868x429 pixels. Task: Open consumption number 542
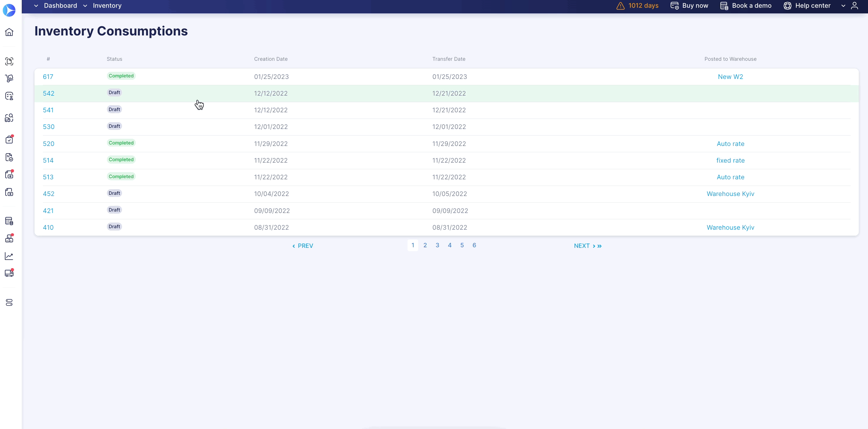[49, 94]
